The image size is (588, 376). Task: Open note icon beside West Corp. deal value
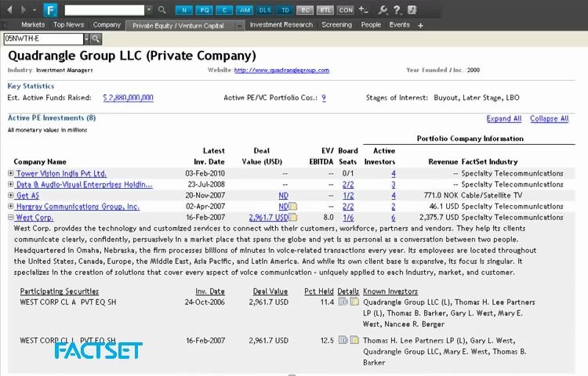pyautogui.click(x=292, y=217)
